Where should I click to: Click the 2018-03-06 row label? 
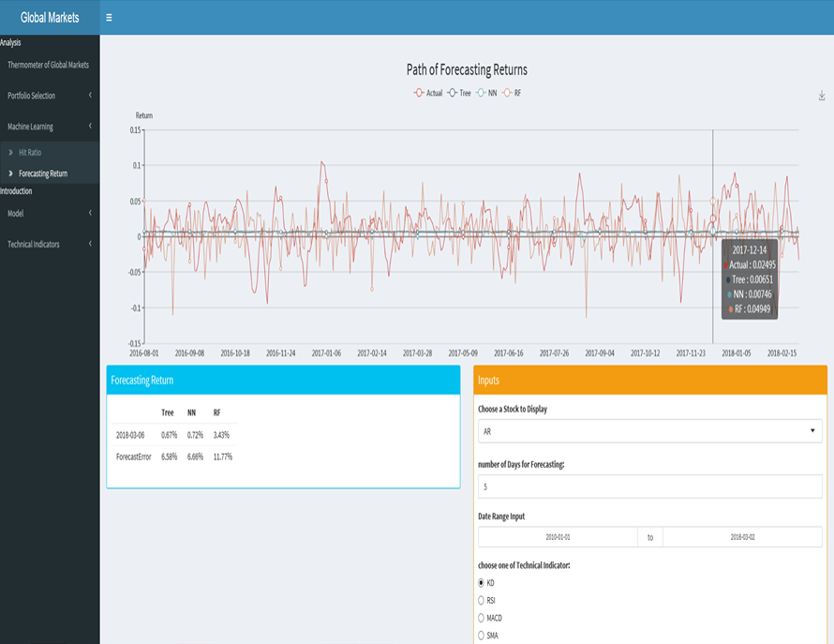(x=130, y=435)
